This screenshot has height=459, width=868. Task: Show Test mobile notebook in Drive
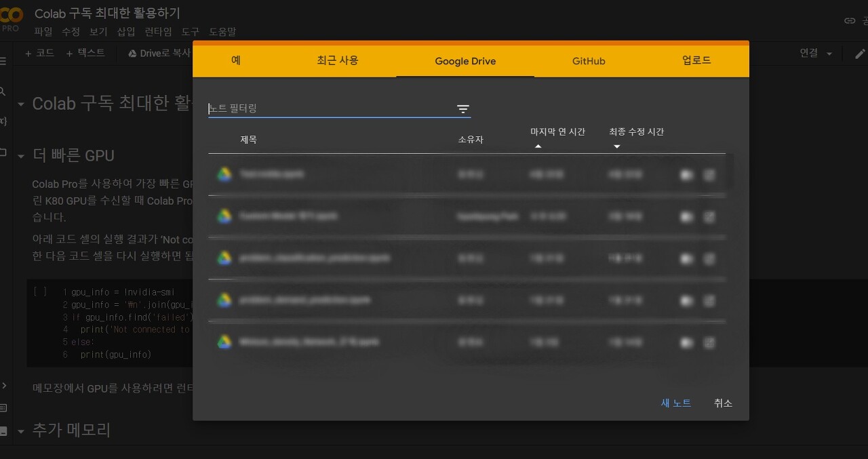(687, 175)
